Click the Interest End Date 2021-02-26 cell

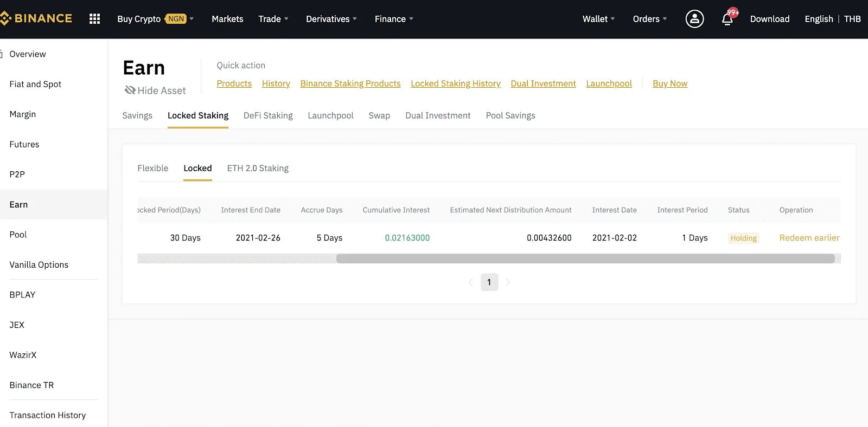[258, 238]
